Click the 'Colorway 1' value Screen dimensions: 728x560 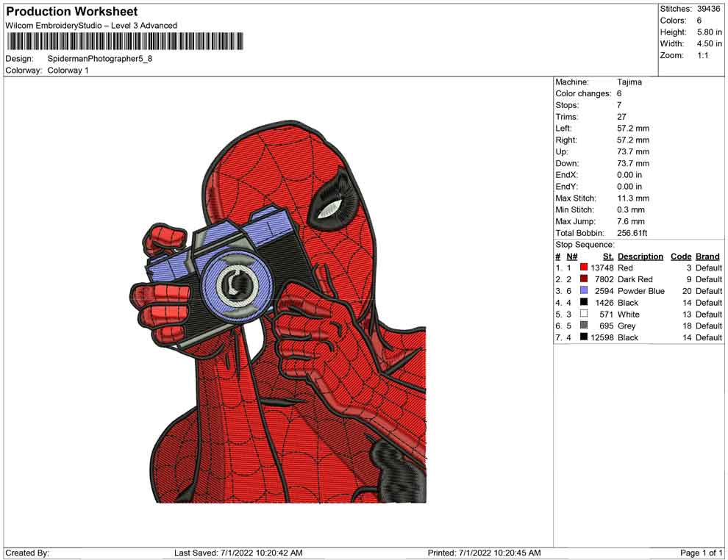point(68,70)
